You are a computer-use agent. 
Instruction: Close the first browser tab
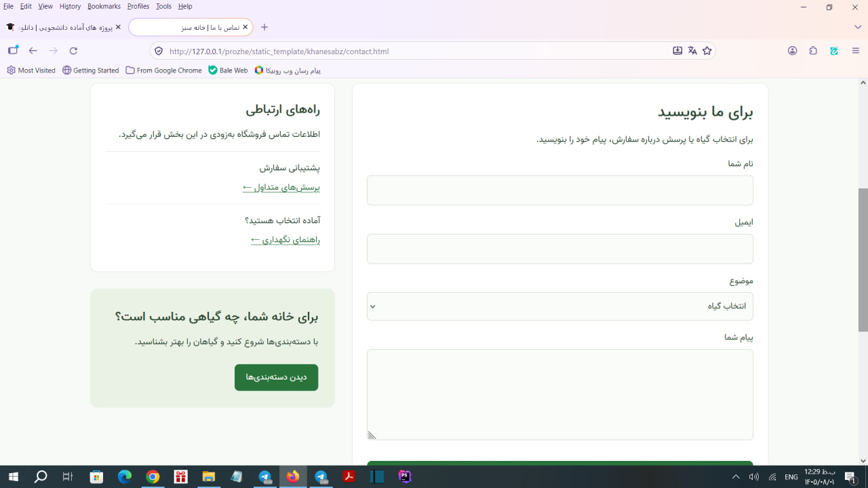click(x=118, y=27)
